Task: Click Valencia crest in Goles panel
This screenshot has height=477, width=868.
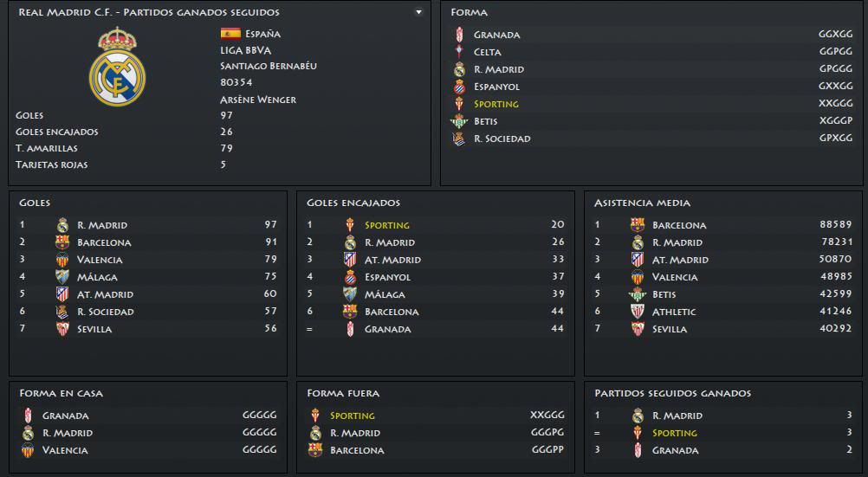Action: (x=62, y=260)
